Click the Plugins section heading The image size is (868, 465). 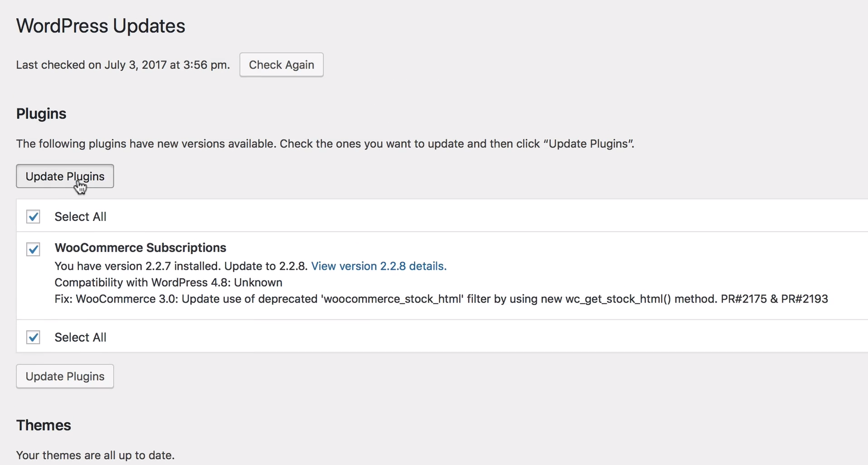pyautogui.click(x=41, y=114)
